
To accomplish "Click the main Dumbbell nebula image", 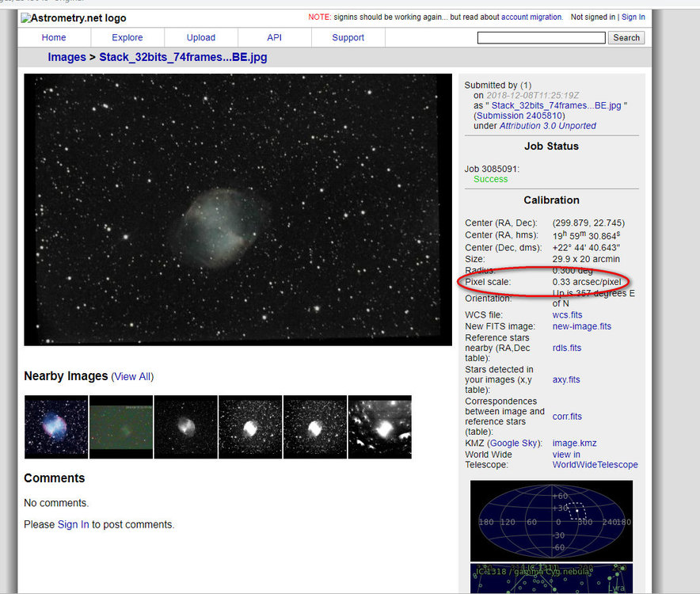I will (x=238, y=209).
